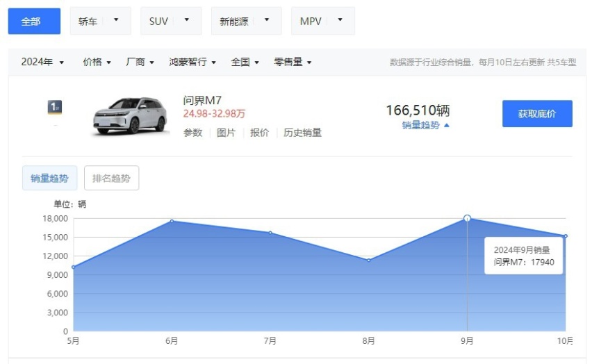Screen dimensions: 592x364
Task: Expand the 2024年 year filter
Action: click(x=42, y=62)
